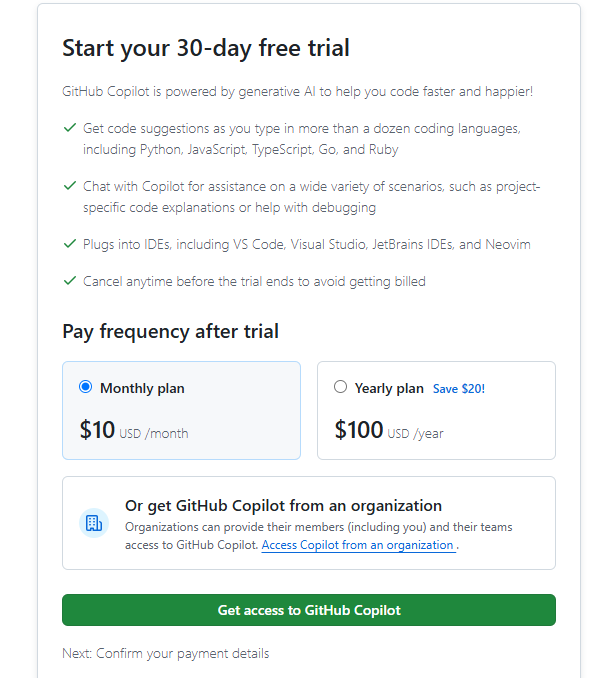
Task: Click the Pay frequency after trial heading
Action: tap(170, 331)
